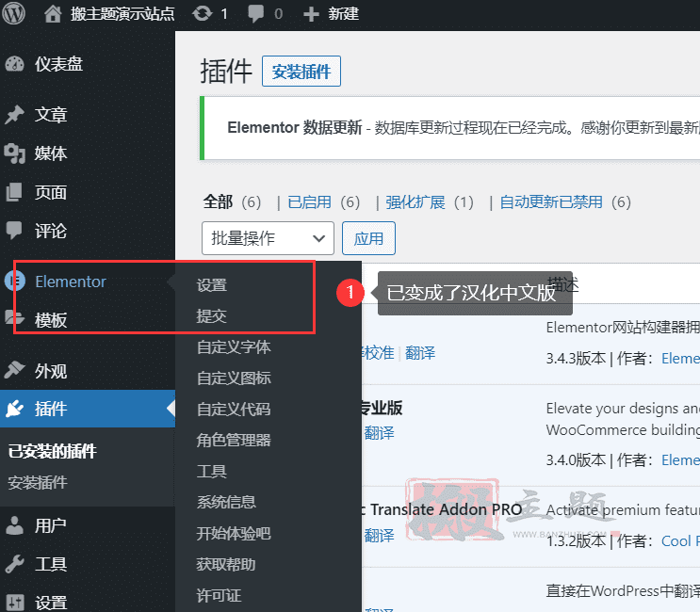Image resolution: width=700 pixels, height=612 pixels.
Task: Click the 页面 pages icon
Action: 14,192
